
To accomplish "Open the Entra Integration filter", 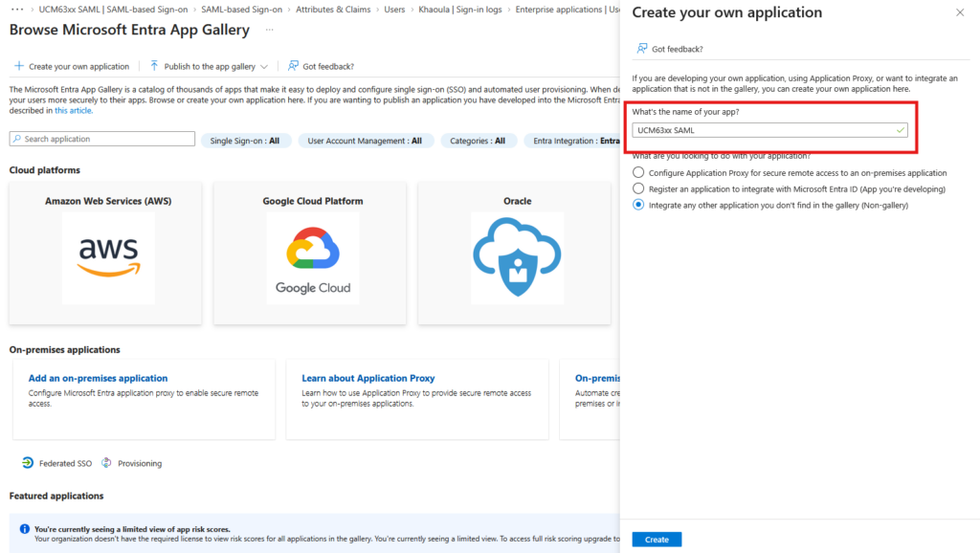I will click(572, 141).
